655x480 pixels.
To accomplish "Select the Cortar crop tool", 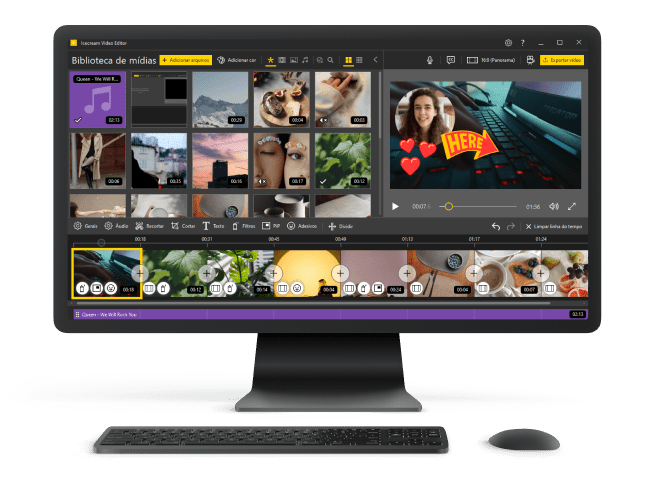I will point(183,226).
